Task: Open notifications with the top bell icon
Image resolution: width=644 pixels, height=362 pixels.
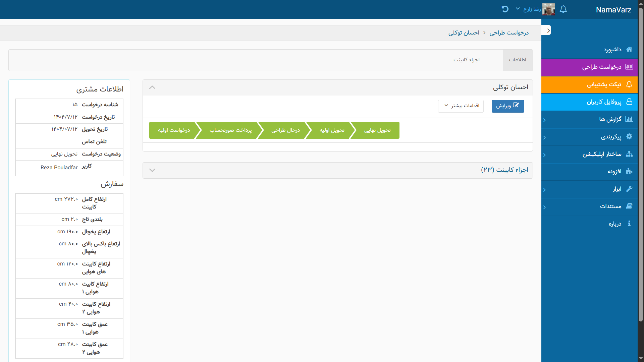Action: pyautogui.click(x=563, y=9)
